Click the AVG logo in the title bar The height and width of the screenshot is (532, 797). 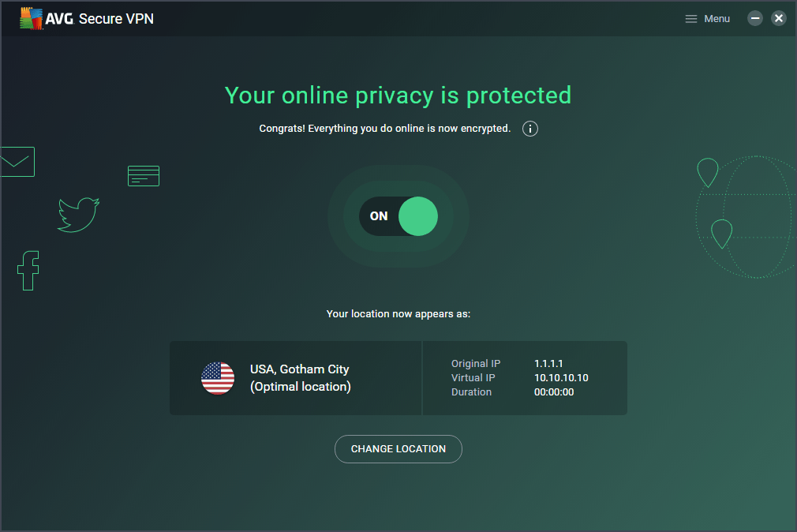point(30,17)
